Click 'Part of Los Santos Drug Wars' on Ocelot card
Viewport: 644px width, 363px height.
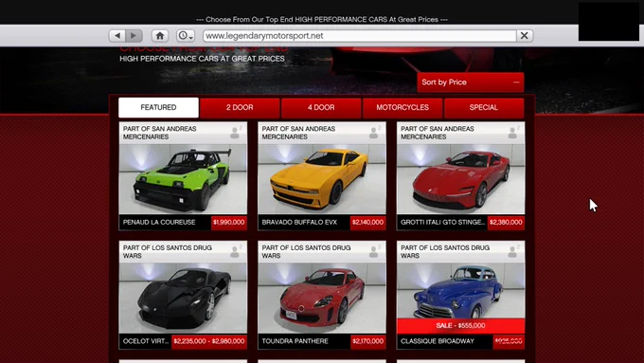coord(168,251)
